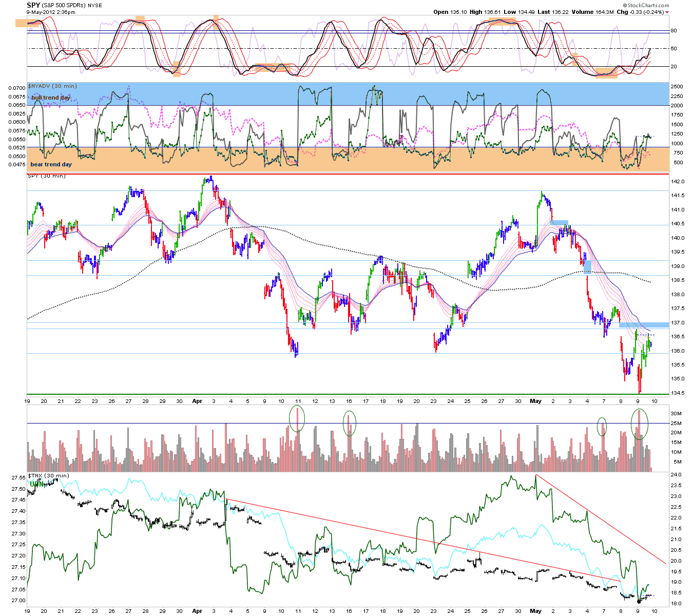693x616 pixels.
Task: Click the May date label under the SPY price panel
Action: coord(535,401)
